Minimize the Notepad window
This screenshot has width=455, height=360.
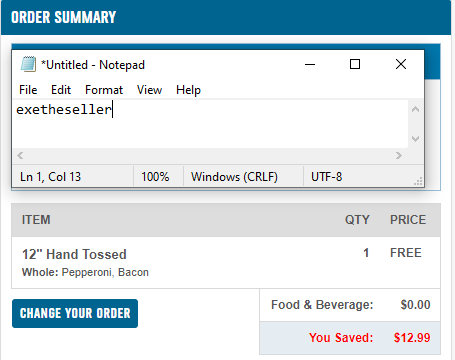coord(310,64)
